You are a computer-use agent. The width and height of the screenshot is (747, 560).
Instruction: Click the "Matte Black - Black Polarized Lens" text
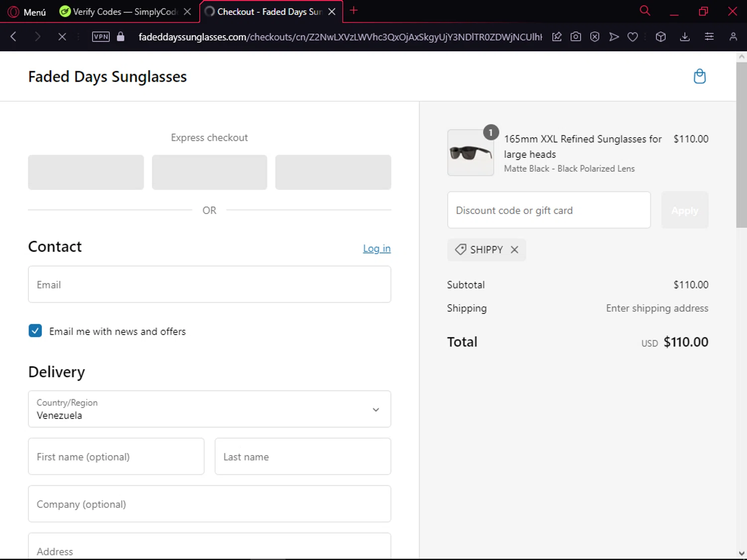click(x=569, y=169)
